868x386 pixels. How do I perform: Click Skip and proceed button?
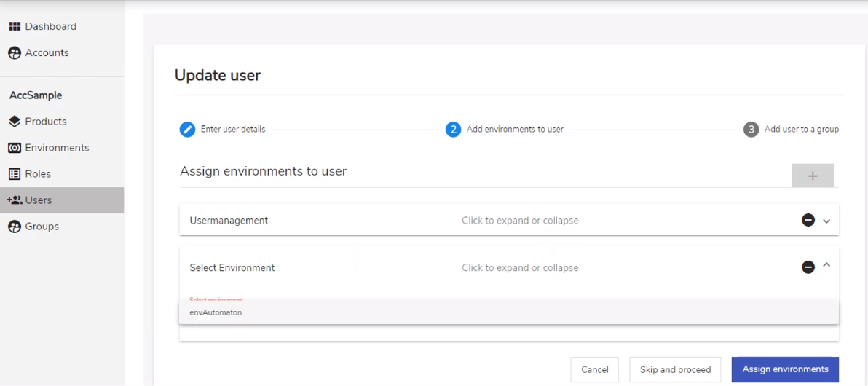(x=675, y=369)
